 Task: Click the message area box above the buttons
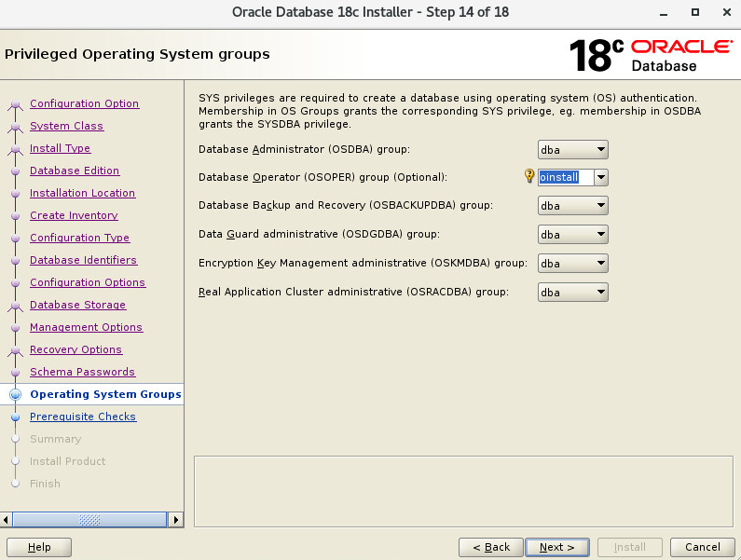(x=463, y=491)
